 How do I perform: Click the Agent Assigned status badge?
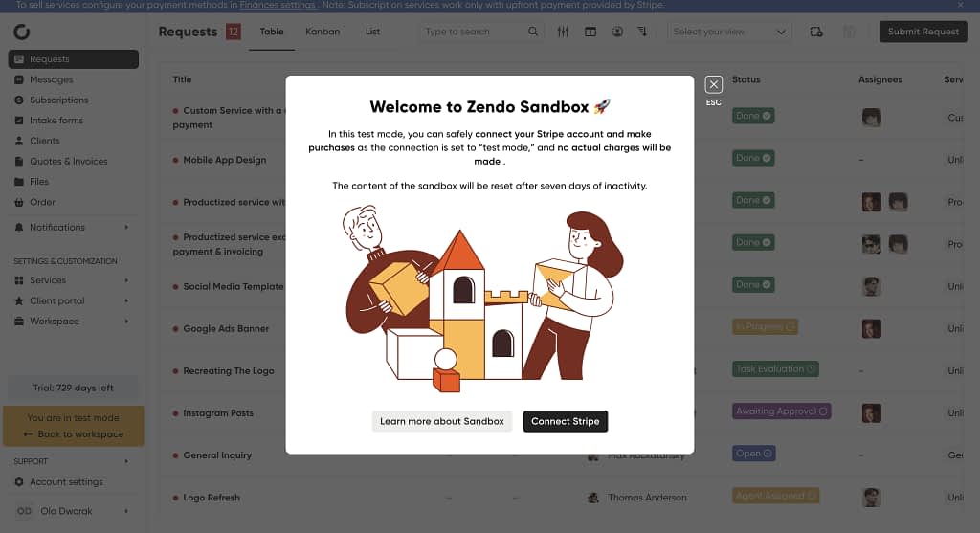coord(775,496)
